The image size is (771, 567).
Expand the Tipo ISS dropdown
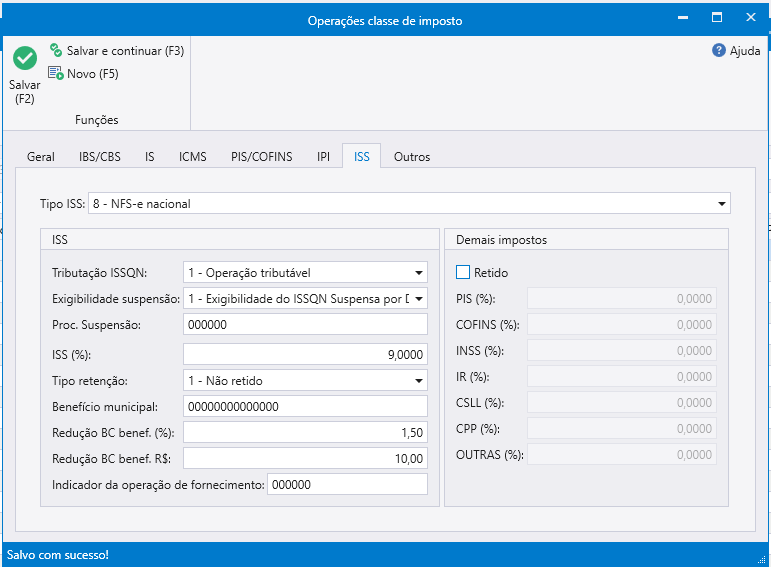coord(722,204)
